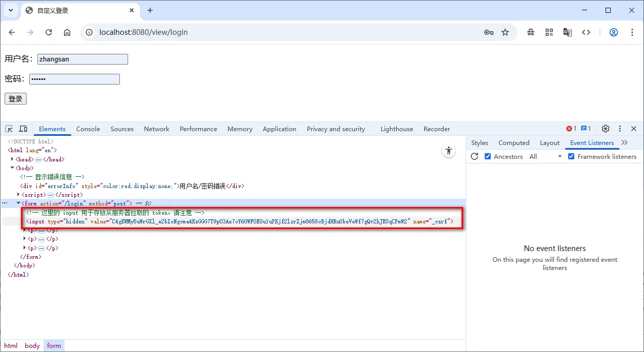Open the browser profile avatar
The height and width of the screenshot is (352, 644).
pos(614,32)
